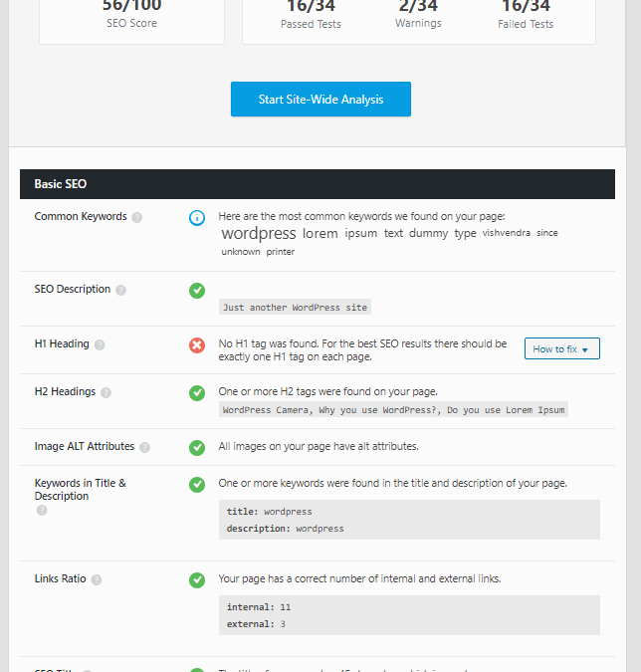Screen dimensions: 641x672
Task: Click the keyword 'wordpress' in the keyword cloud
Action: (259, 234)
